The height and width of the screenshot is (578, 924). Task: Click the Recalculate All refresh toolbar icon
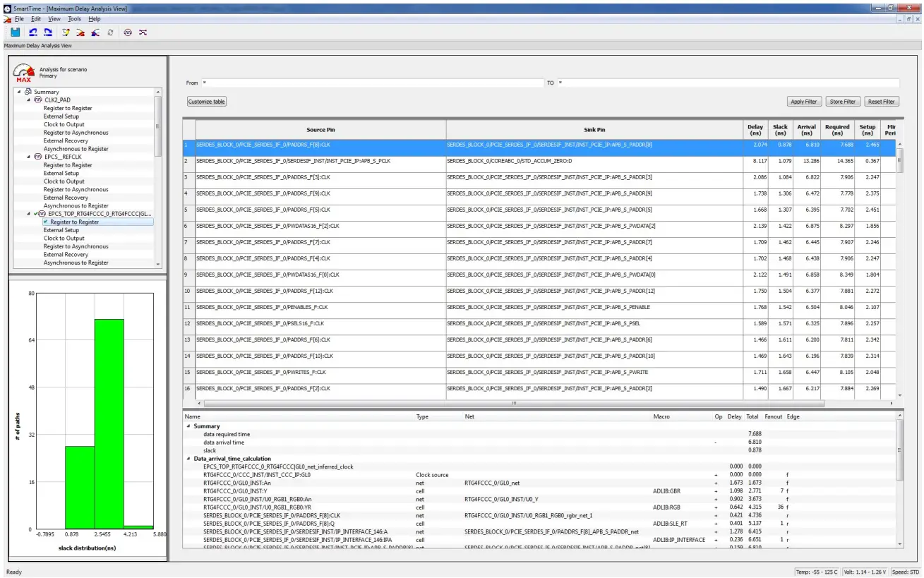click(110, 32)
